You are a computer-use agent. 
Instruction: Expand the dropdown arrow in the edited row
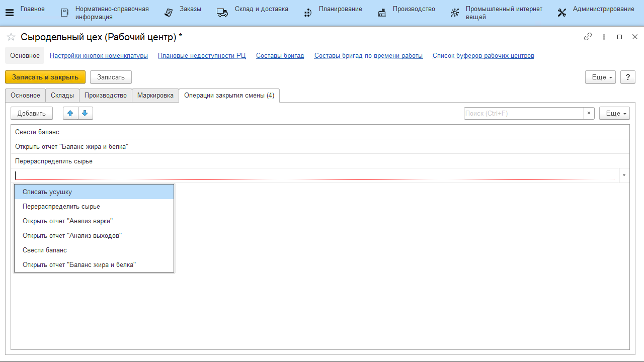click(624, 175)
